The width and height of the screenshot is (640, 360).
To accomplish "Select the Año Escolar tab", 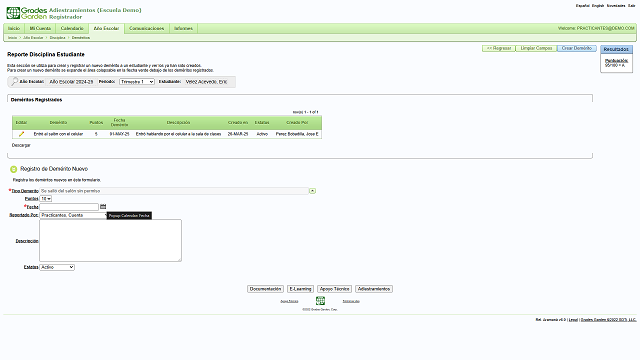I will [106, 29].
